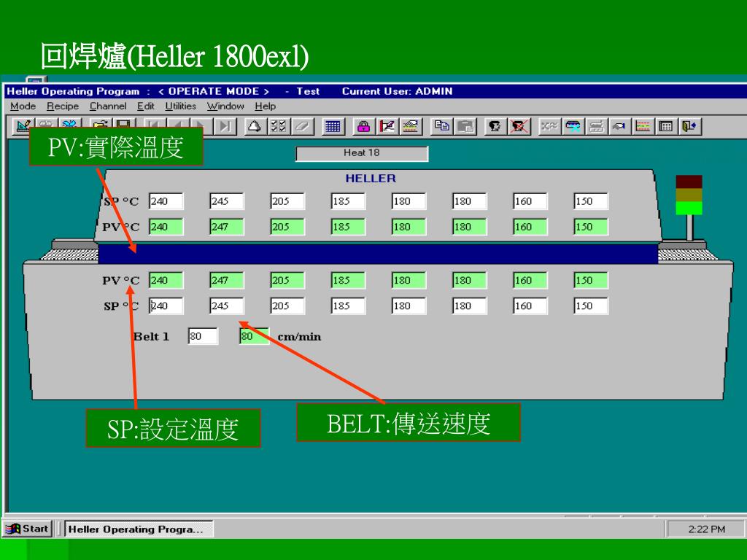Image resolution: width=747 pixels, height=560 pixels.
Task: Click top heater zone 7 SP field 160
Action: coord(530,201)
